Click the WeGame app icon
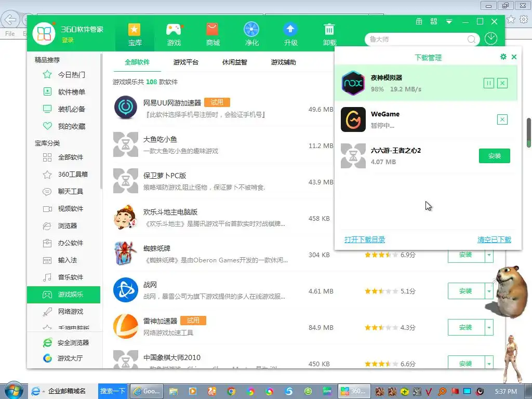The image size is (532, 399). [353, 119]
